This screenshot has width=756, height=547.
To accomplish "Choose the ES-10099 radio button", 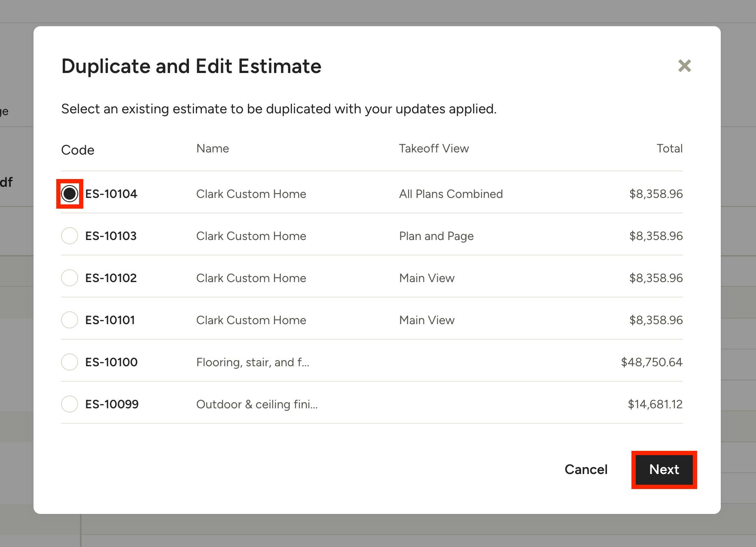I will click(70, 404).
